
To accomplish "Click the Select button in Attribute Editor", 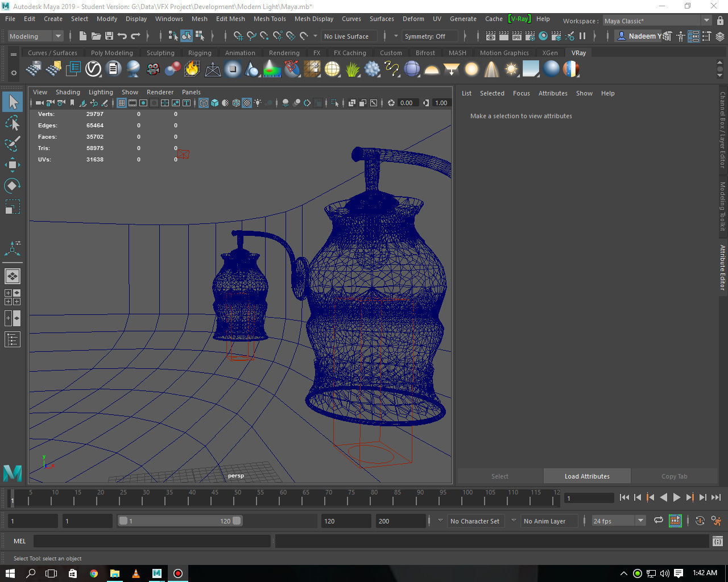I will (500, 476).
